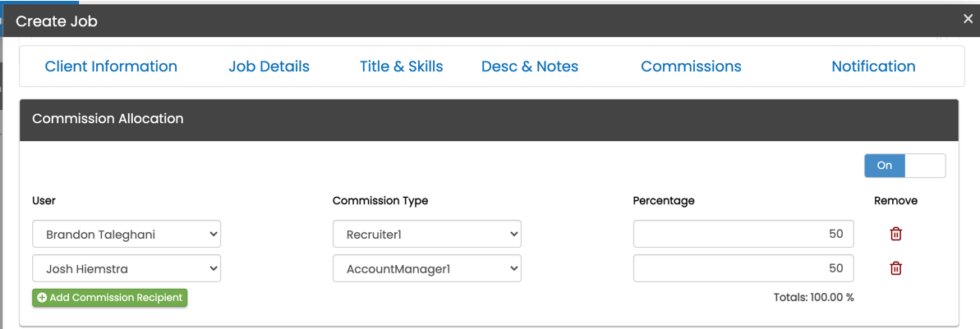The image size is (980, 329).
Task: Open the Title & Skills tab
Action: (401, 66)
